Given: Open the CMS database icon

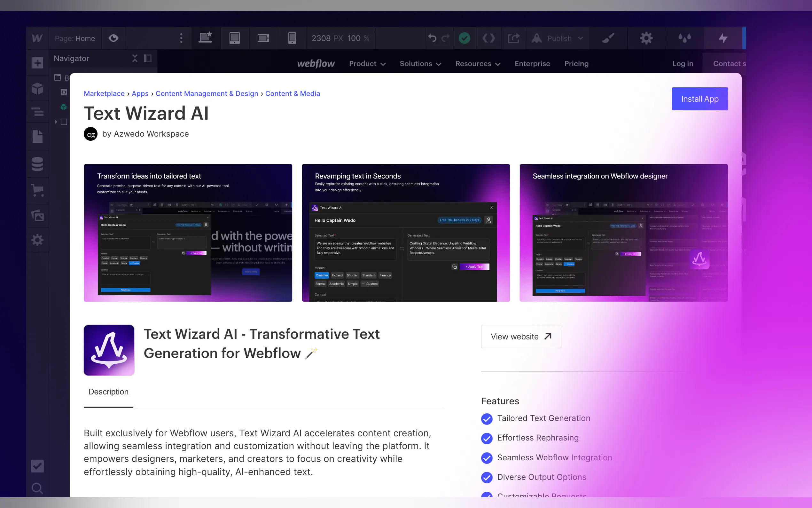Looking at the screenshot, I should point(38,164).
